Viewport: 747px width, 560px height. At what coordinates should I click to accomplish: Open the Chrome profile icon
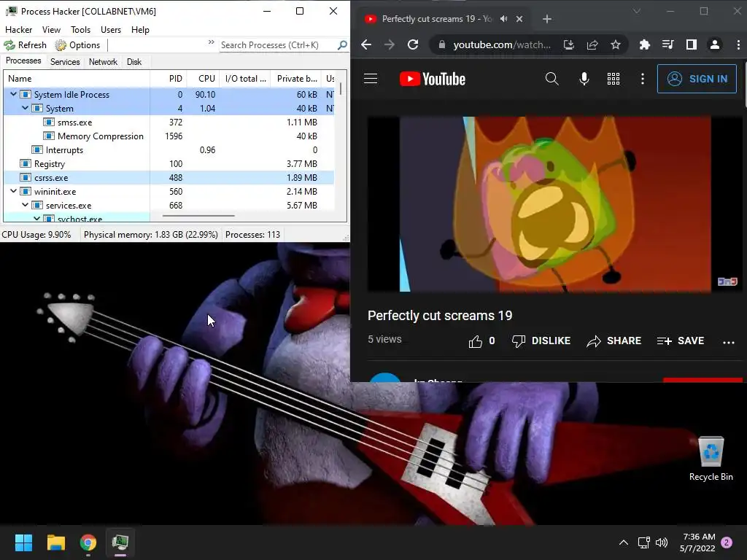pos(715,44)
